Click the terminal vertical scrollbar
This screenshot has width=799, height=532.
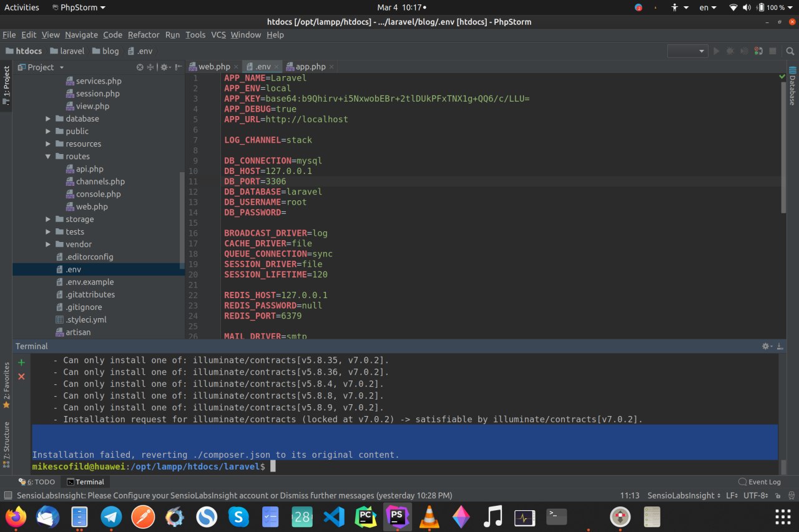783,467
